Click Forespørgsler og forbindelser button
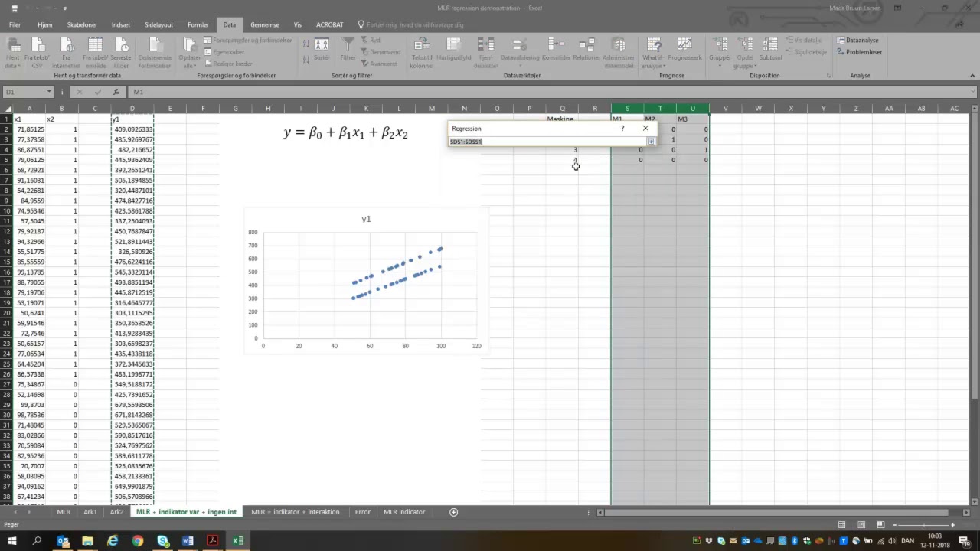The width and height of the screenshot is (980, 551). point(248,41)
